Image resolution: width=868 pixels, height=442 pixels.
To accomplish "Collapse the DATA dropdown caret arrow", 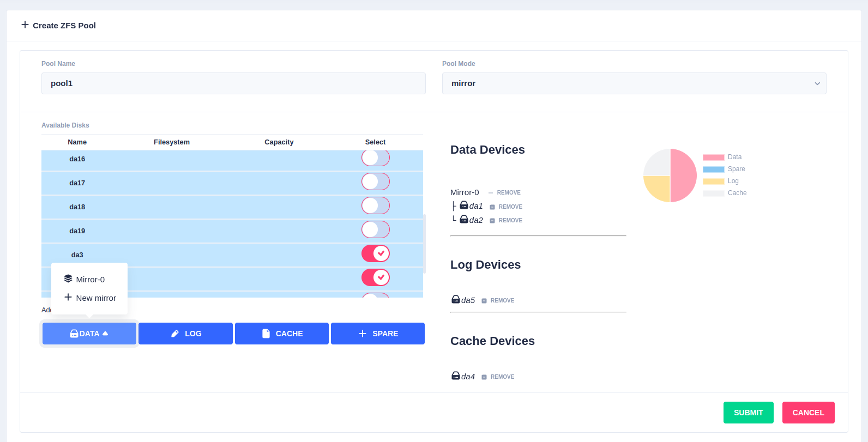I will [x=105, y=334].
